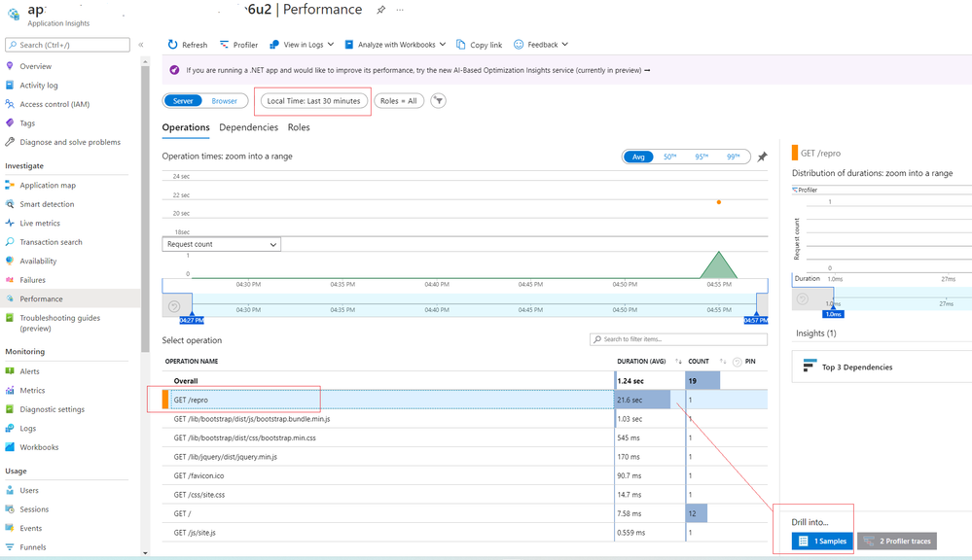The height and width of the screenshot is (560, 972).
Task: Switch to Server view toggle
Action: (183, 101)
